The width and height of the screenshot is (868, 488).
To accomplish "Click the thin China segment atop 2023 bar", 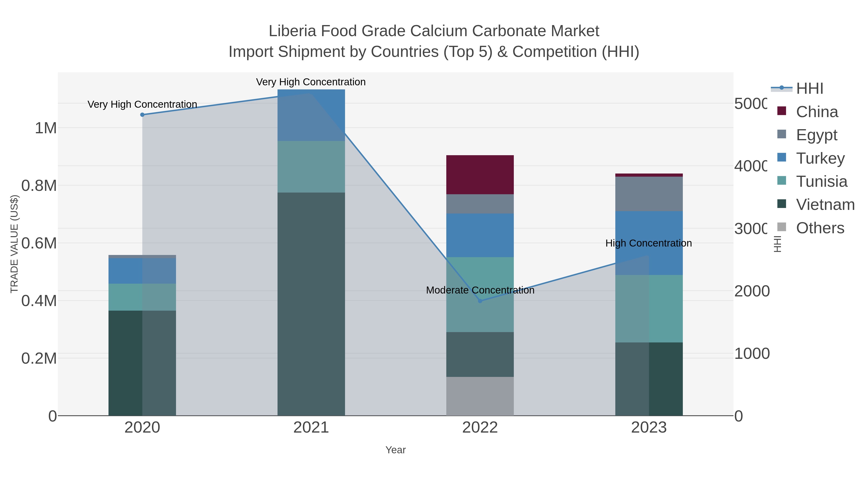I will point(649,175).
